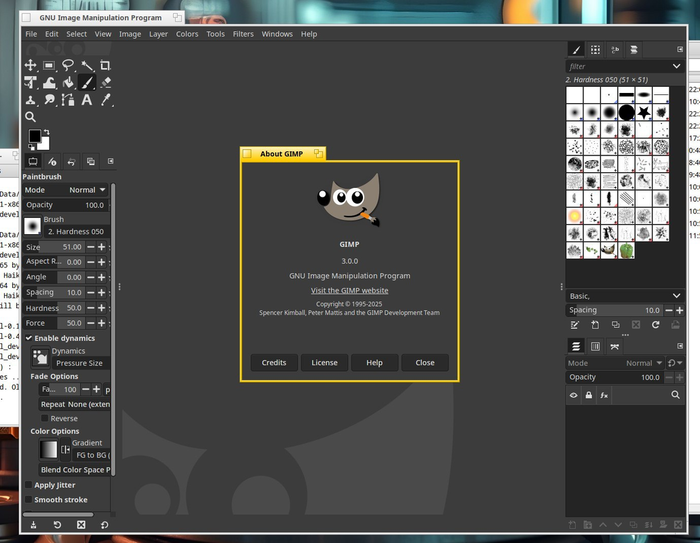Toggle Enable dynamics checkbox
The image size is (700, 543).
[x=29, y=338]
